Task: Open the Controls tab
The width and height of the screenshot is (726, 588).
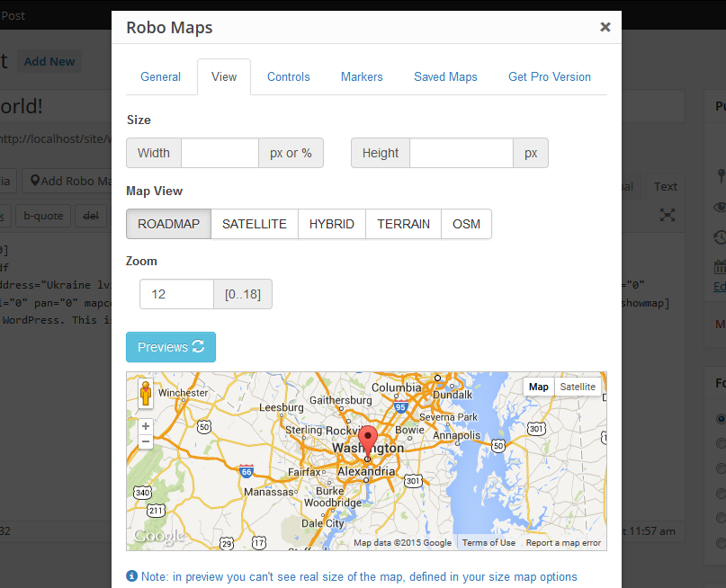Action: (289, 76)
